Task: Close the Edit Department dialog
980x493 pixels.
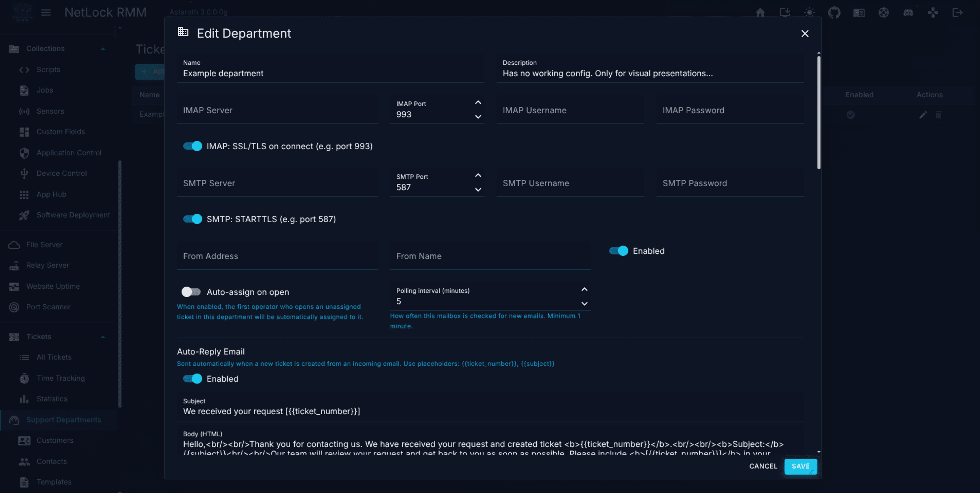Action: point(805,34)
